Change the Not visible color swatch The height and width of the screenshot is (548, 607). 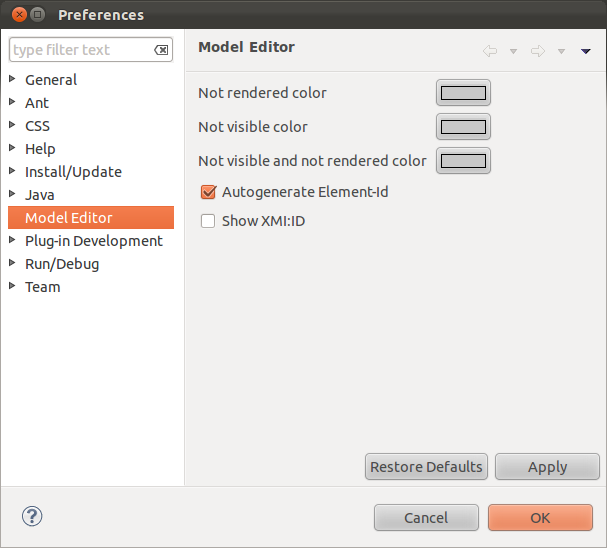(463, 127)
